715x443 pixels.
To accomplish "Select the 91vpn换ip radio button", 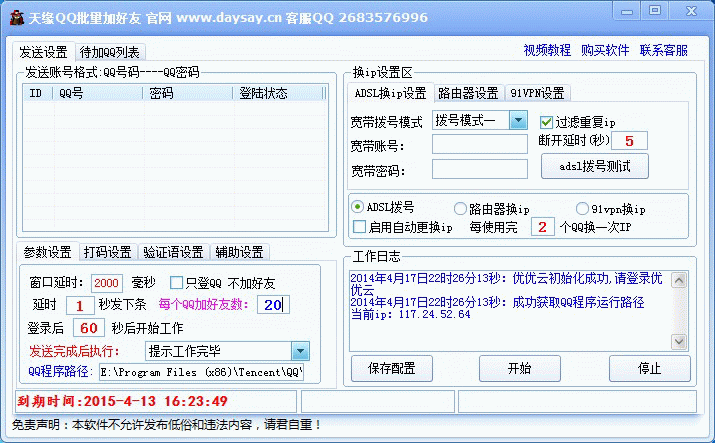I will 582,209.
